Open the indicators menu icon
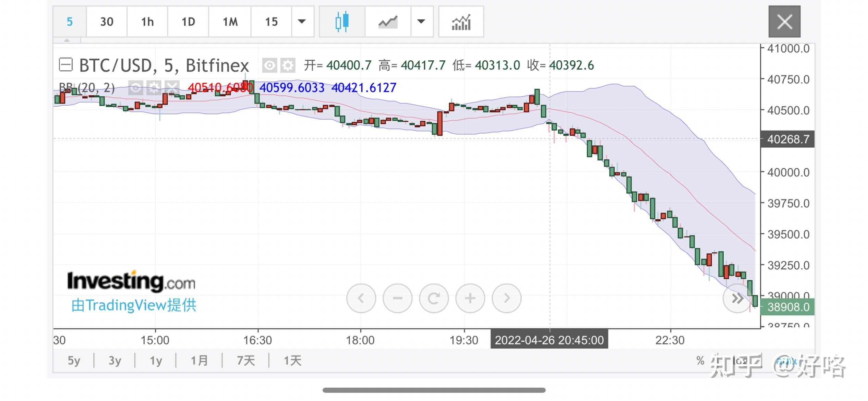868x401 pixels. 461,22
